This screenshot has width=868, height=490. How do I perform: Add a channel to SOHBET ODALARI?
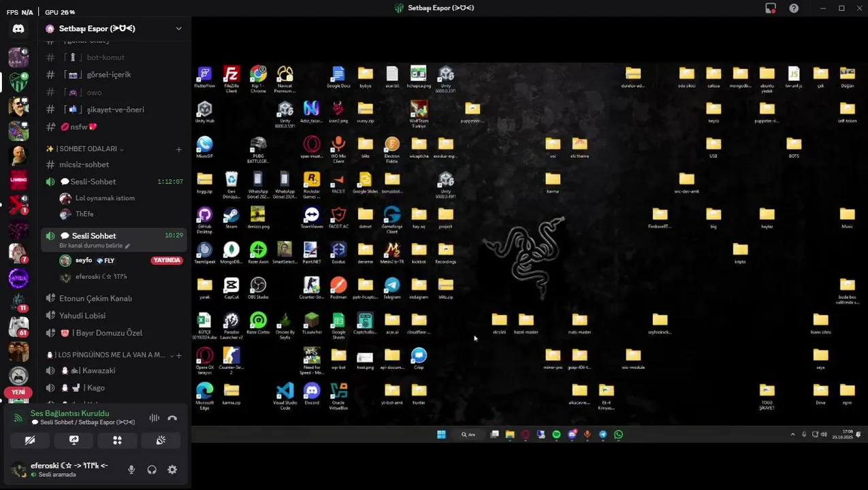click(x=179, y=149)
